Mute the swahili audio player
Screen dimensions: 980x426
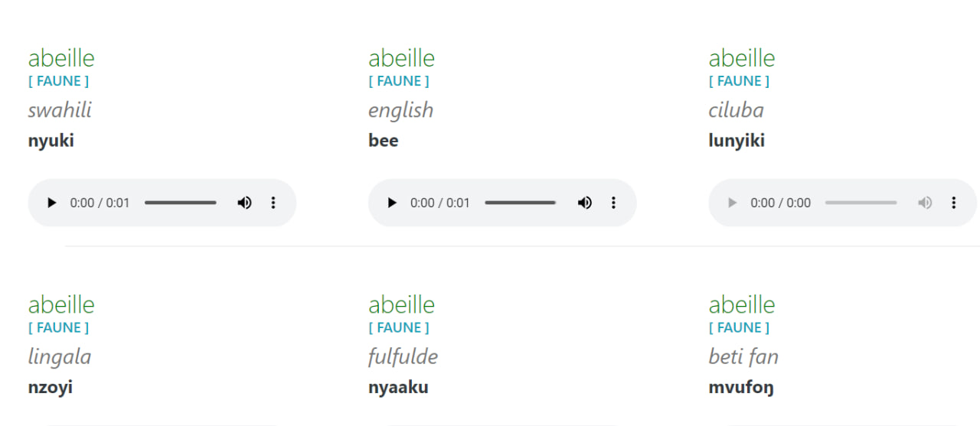coord(244,203)
